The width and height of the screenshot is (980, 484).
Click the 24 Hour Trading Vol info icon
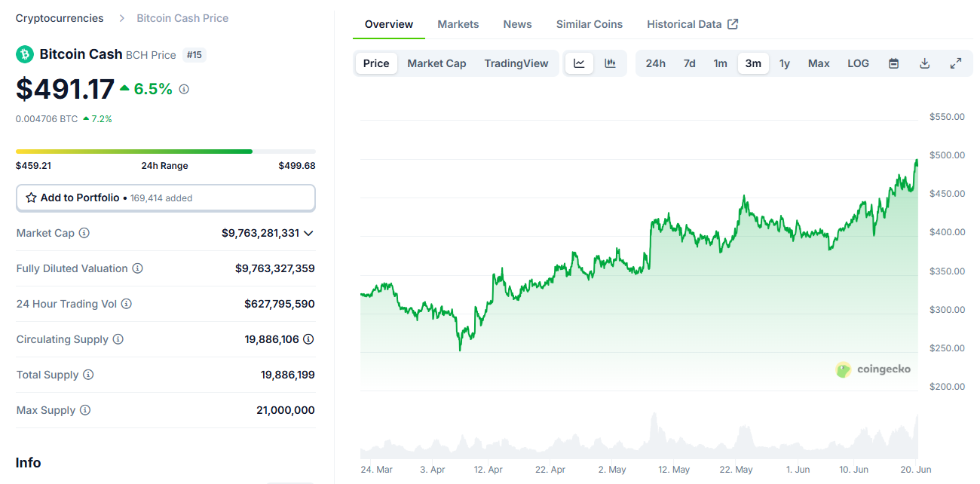[x=127, y=304]
